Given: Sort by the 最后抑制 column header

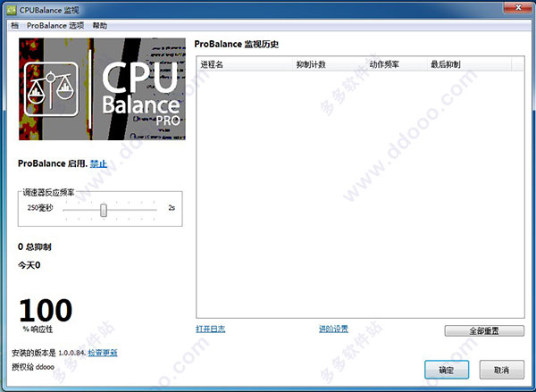Looking at the screenshot, I should 469,64.
